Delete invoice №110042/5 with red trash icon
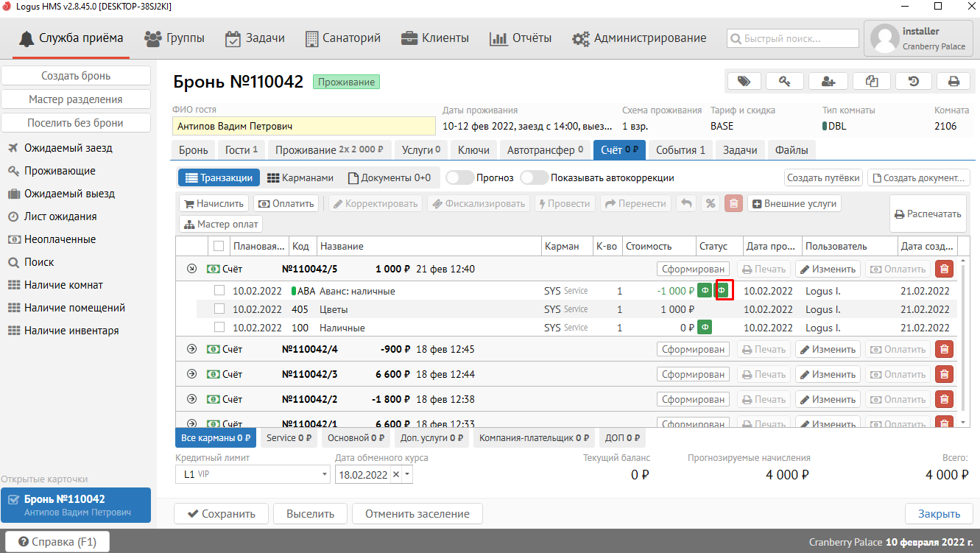Viewport: 980px width, 553px height. 944,270
